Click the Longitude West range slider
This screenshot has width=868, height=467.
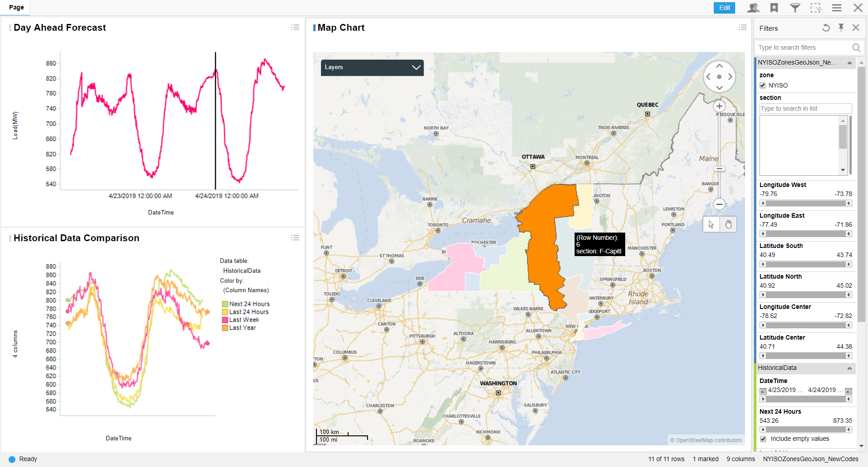click(806, 203)
